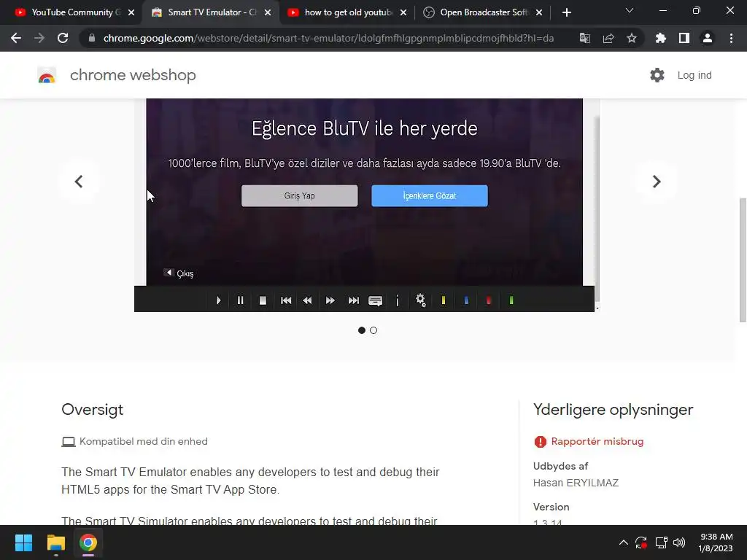Click the pause icon in emulator toolbar
Viewport: 747px width, 560px height.
(x=240, y=300)
